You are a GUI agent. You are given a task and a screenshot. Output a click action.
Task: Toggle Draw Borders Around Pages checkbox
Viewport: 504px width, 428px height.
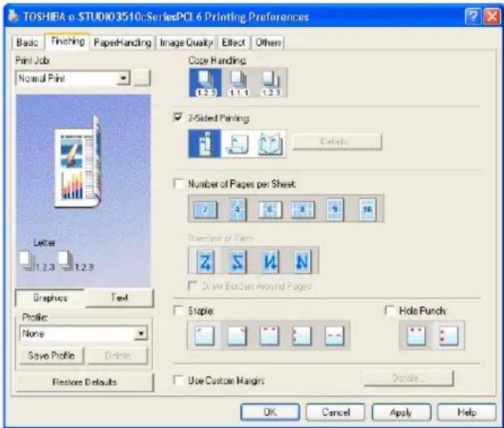pyautogui.click(x=192, y=286)
